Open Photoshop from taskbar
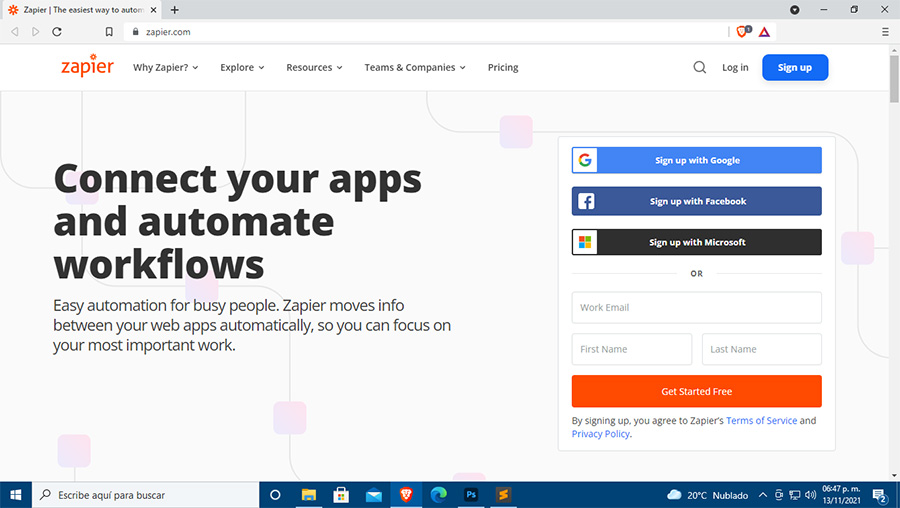This screenshot has height=508, width=900. point(471,495)
